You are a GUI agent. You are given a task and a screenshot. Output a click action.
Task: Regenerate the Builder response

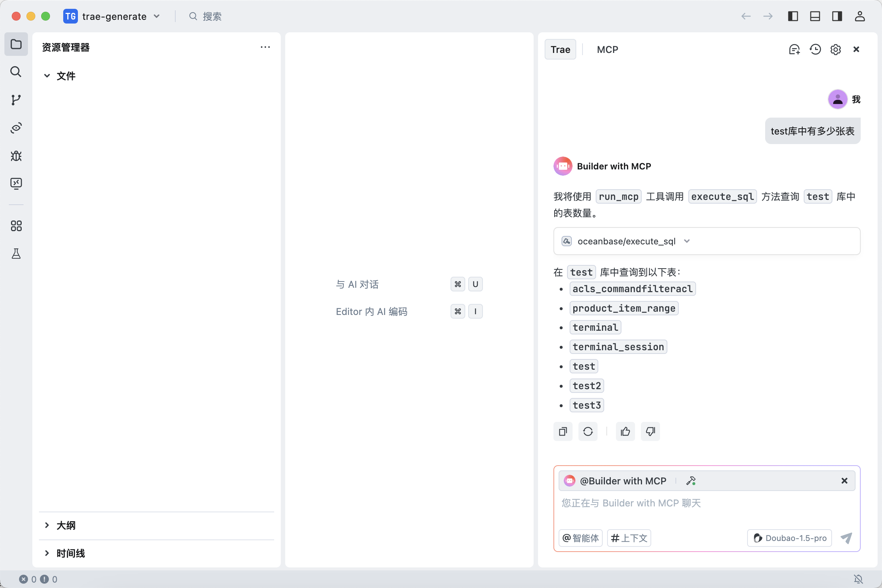(588, 431)
